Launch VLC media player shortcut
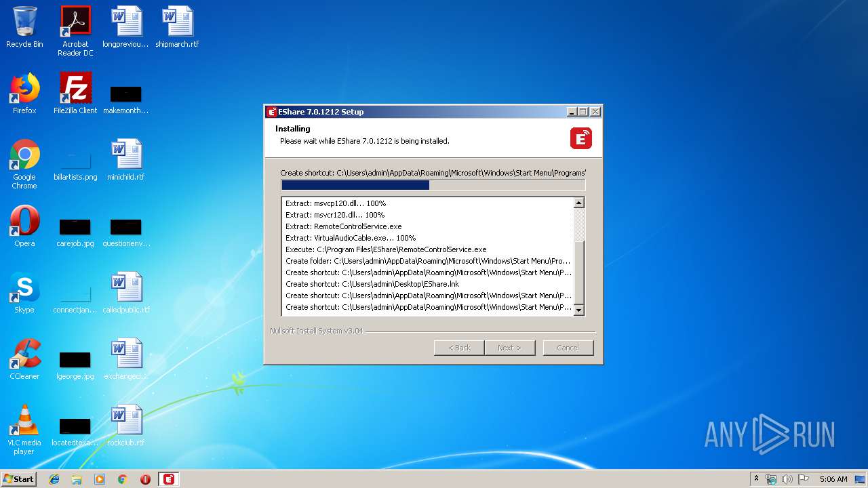868x488 pixels. 24,430
